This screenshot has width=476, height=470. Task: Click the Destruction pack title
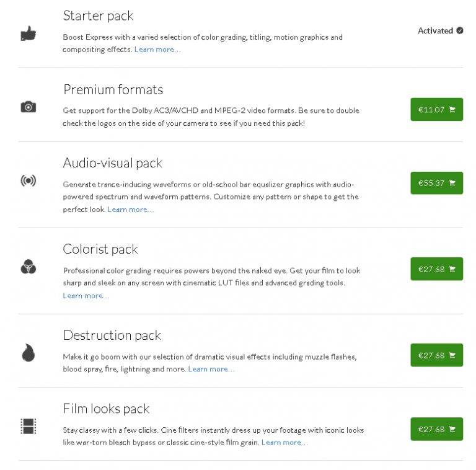click(112, 335)
